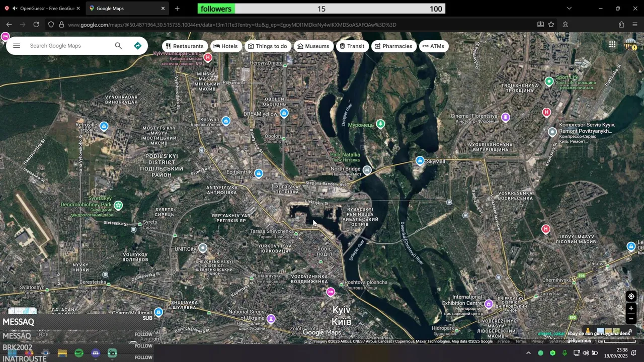Open the Google apps grid

[612, 45]
